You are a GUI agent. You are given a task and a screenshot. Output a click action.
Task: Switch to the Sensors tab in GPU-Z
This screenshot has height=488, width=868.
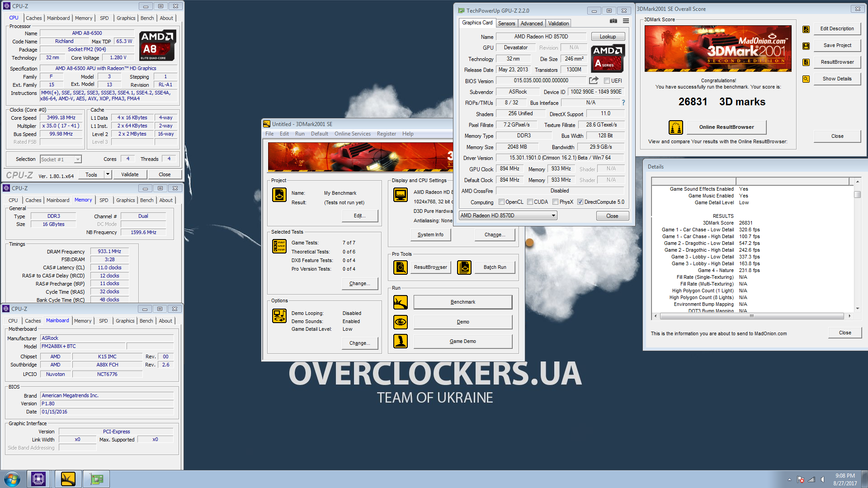click(506, 23)
